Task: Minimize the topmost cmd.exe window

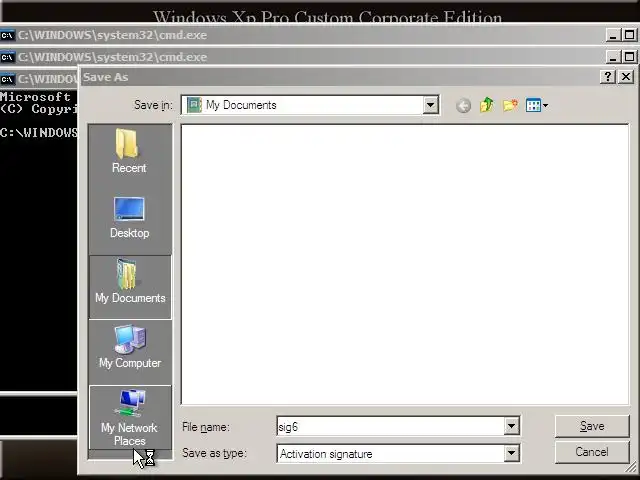Action: coord(612,35)
